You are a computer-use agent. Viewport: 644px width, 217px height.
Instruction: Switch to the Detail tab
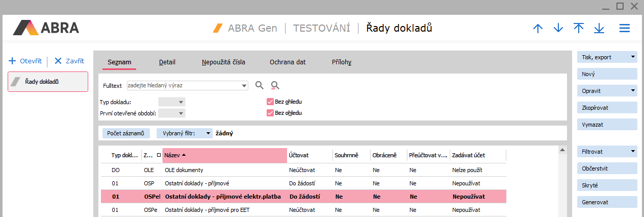167,62
